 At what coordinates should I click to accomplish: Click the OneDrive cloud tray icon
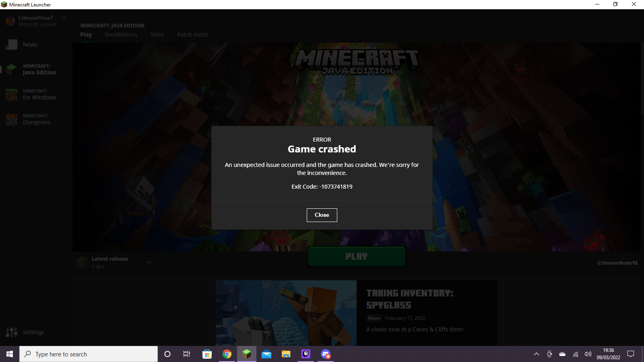(x=562, y=354)
